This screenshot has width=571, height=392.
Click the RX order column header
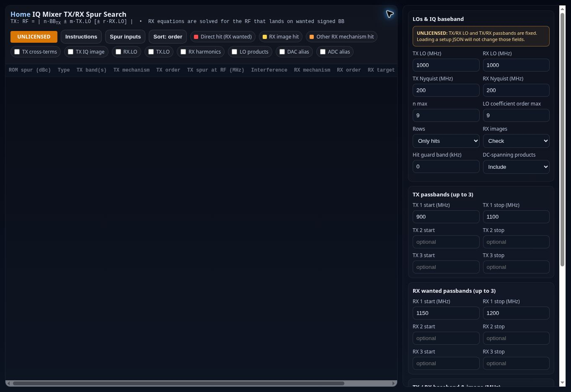(x=349, y=70)
